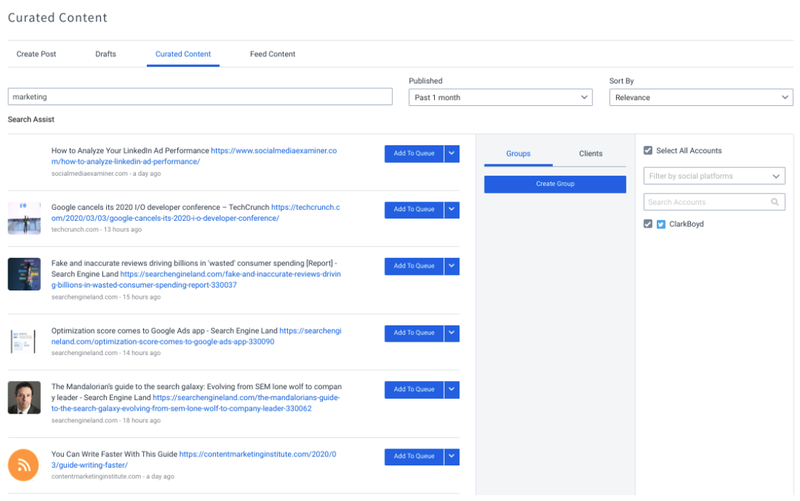Image resolution: width=800 pixels, height=501 pixels.
Task: Open the Mandalorian's guide author photo thumbnail
Action: 24,397
